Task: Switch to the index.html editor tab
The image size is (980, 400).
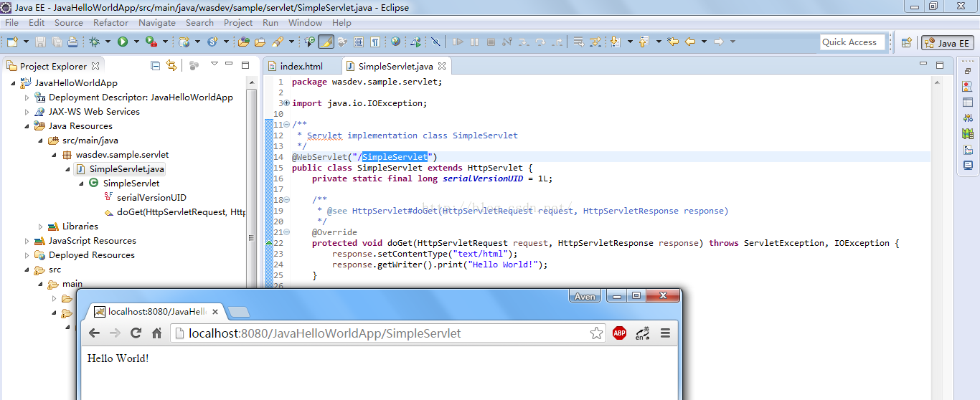Action: click(301, 66)
